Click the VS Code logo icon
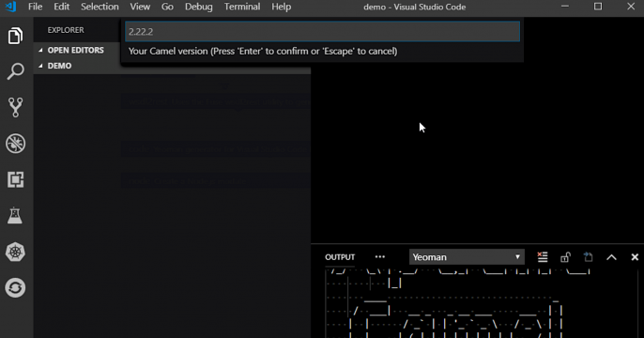644x338 pixels. 10,7
